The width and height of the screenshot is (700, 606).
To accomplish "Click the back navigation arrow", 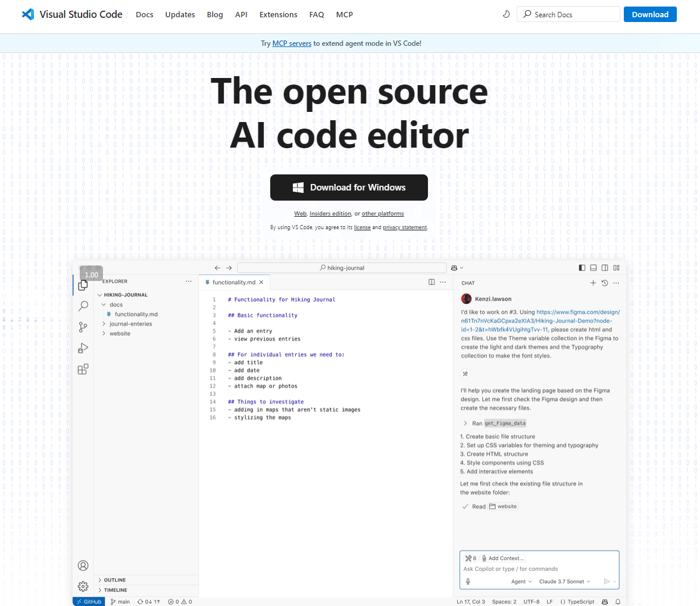I will (217, 268).
